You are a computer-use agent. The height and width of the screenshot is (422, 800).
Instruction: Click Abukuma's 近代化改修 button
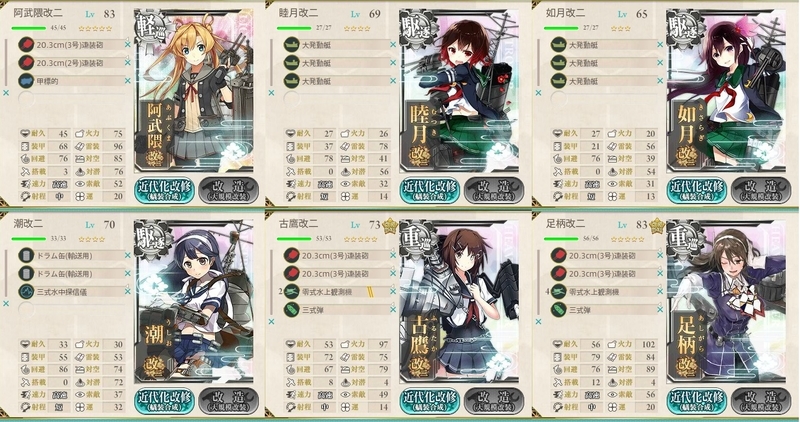(164, 190)
